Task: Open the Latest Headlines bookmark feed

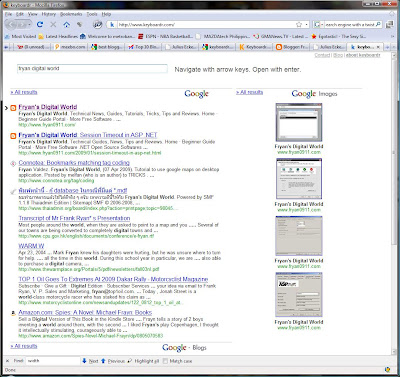Action: point(58,36)
